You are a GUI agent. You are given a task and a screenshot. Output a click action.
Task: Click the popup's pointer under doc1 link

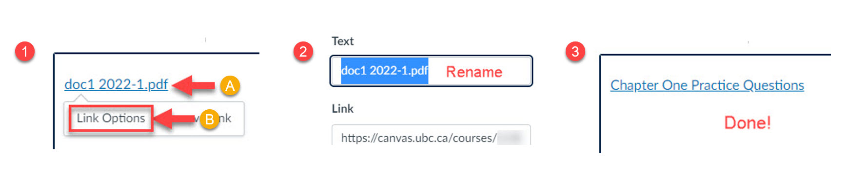coord(81,98)
